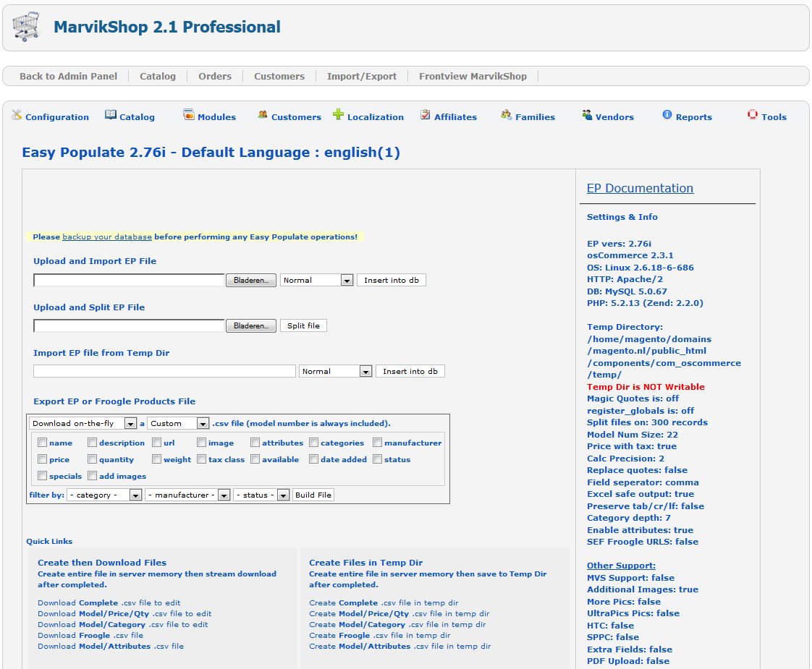This screenshot has height=669, width=812.
Task: Click the Split file button
Action: pos(303,325)
